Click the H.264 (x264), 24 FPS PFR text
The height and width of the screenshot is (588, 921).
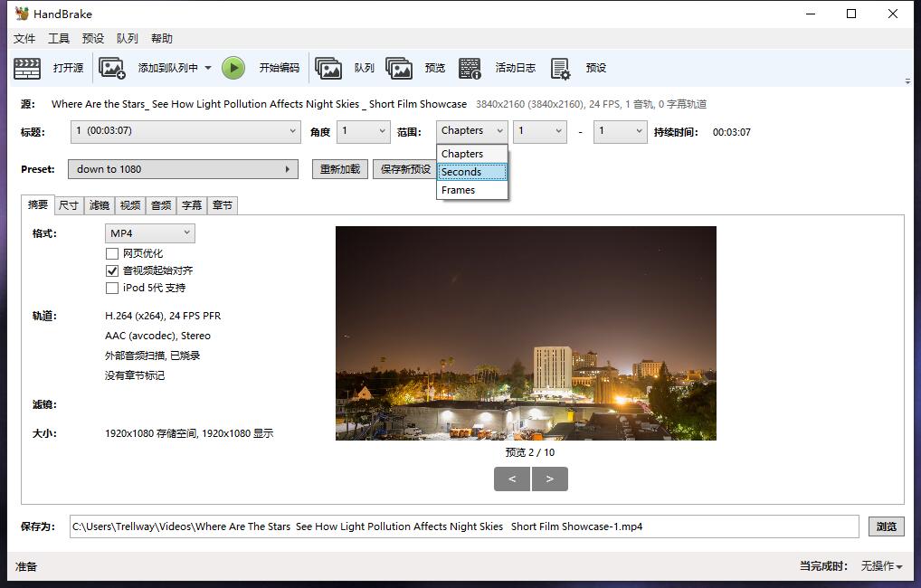pyautogui.click(x=163, y=316)
